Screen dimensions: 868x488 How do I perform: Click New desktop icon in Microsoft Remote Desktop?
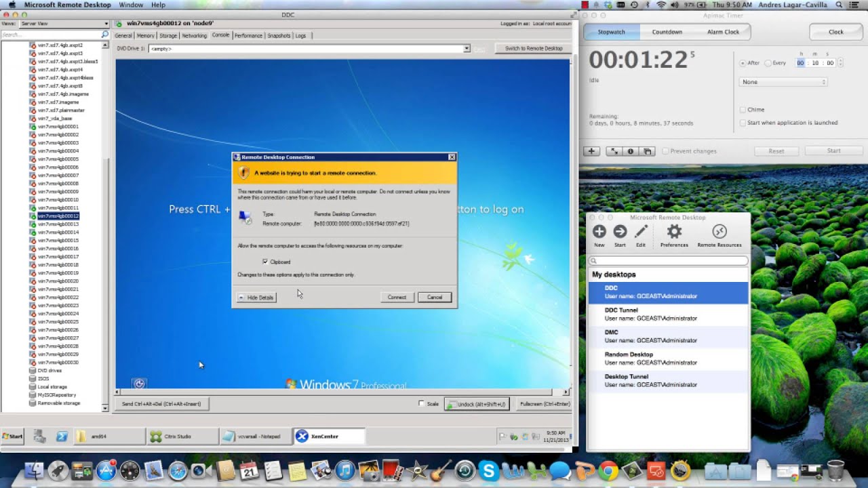coord(599,232)
